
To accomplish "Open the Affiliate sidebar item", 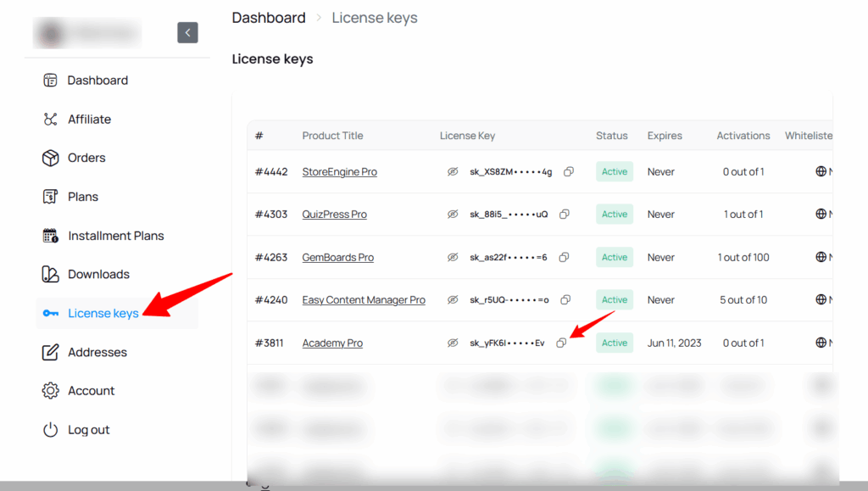I will click(x=89, y=119).
